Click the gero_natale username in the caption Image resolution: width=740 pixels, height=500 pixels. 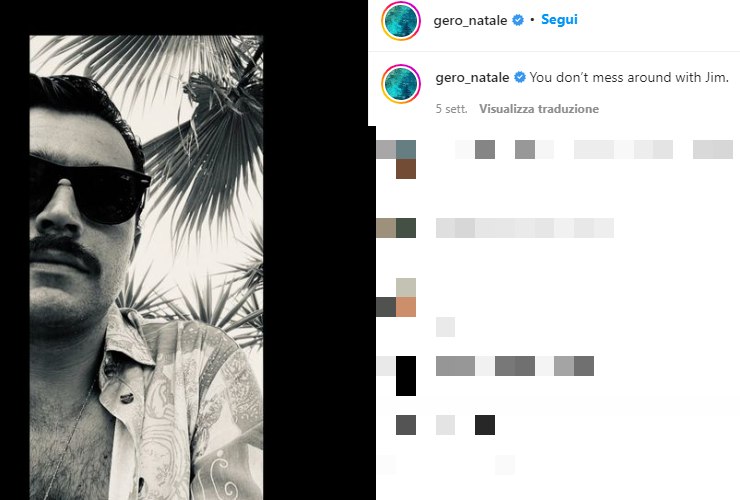(x=472, y=77)
